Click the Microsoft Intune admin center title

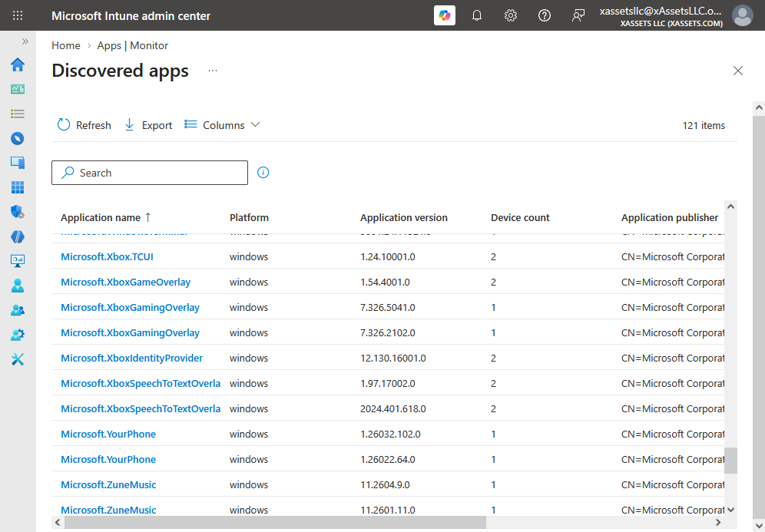(131, 15)
